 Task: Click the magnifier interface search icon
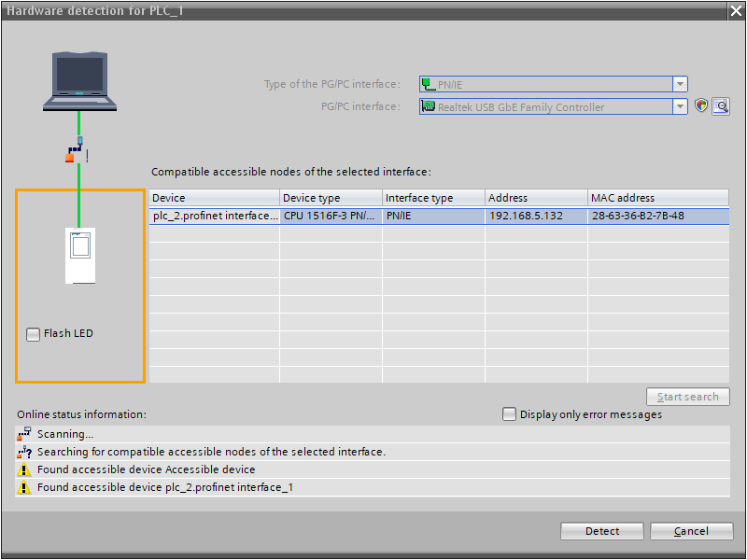tap(721, 106)
